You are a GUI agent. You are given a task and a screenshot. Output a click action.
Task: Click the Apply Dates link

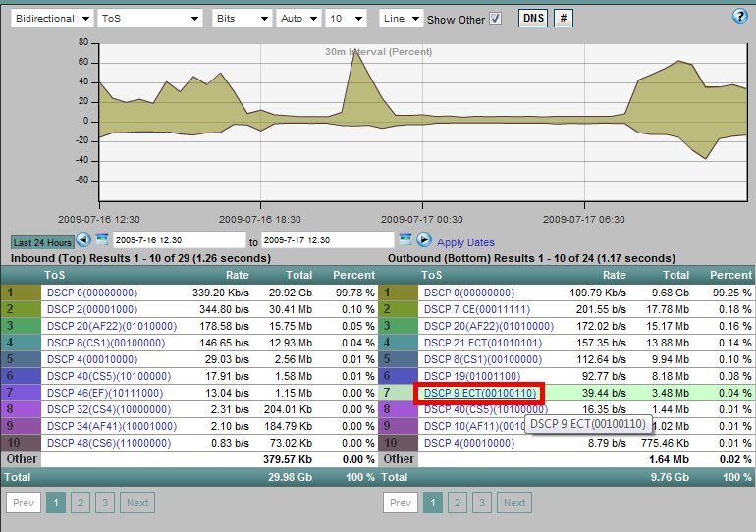[465, 242]
